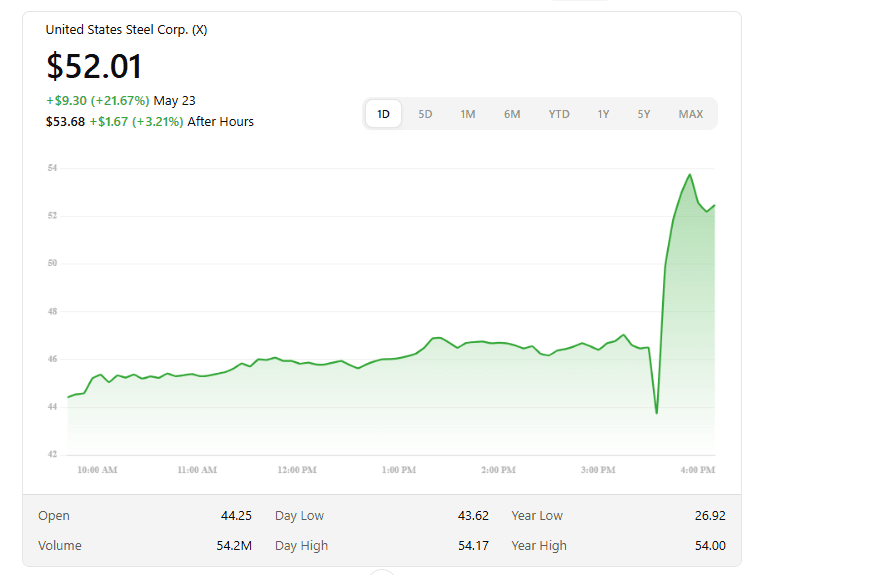Click the $52.01 current price
Image resolution: width=875 pixels, height=575 pixels.
pyautogui.click(x=94, y=66)
